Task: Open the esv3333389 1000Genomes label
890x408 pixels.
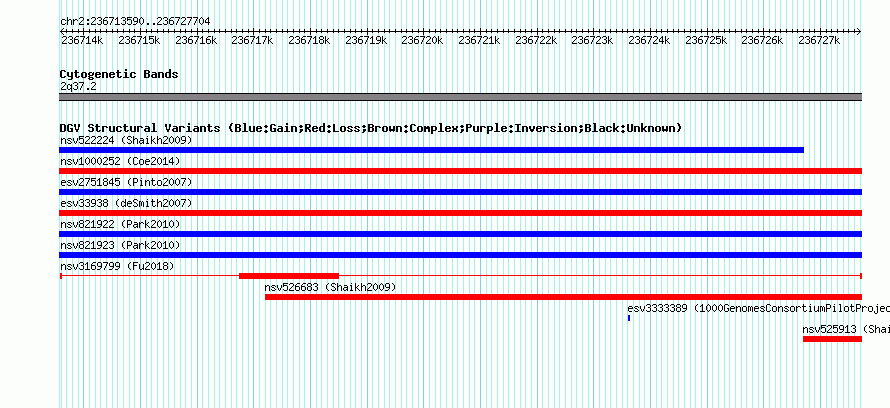Action: (758, 308)
